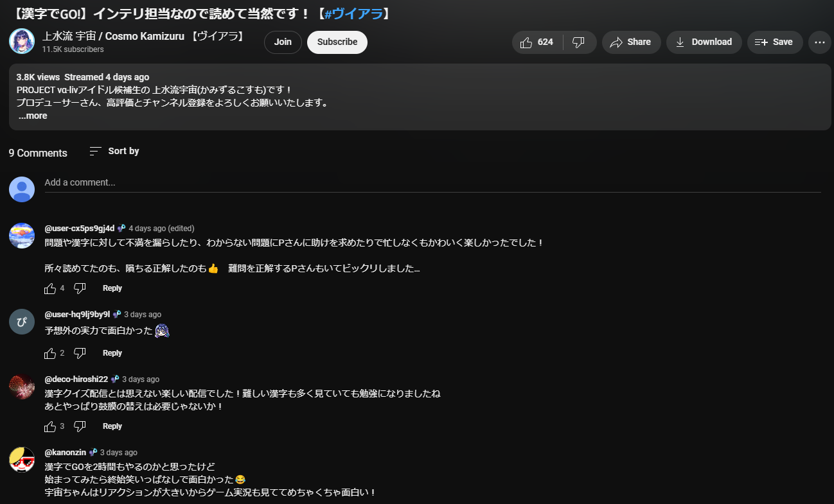
Task: Download the video
Action: coord(704,42)
